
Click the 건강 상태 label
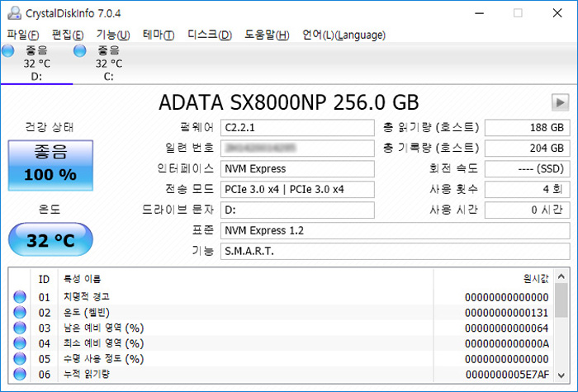(x=50, y=127)
